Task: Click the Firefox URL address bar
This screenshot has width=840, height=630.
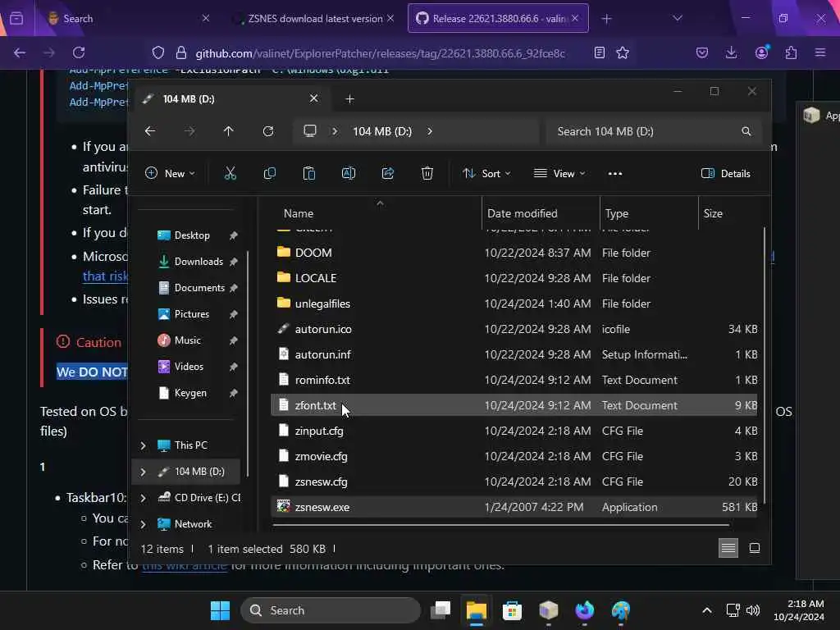Action: 381,52
